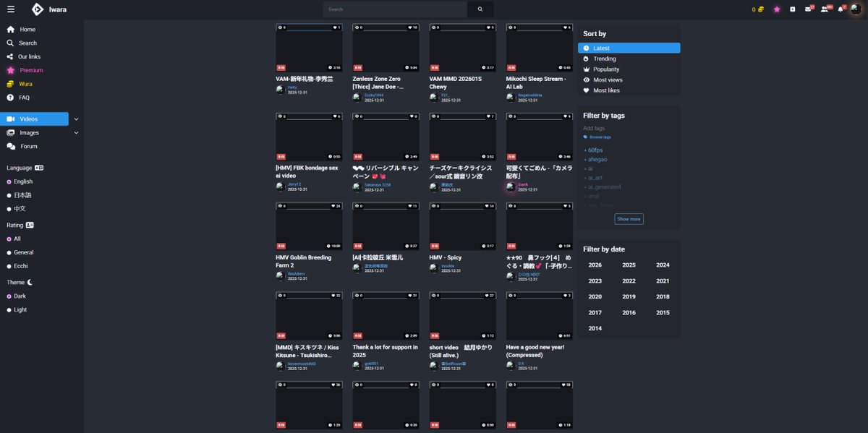Open HMV Goblin Breeding Farm 2 title
The image size is (868, 433).
pos(304,261)
